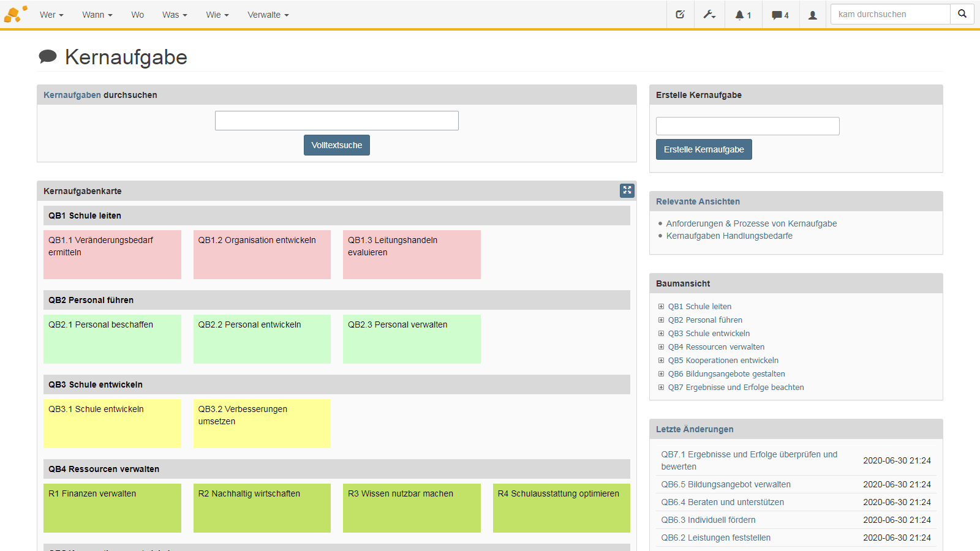This screenshot has width=980, height=551.
Task: Click the speech bubble icon beside Kernaufgabe heading
Action: pos(48,57)
